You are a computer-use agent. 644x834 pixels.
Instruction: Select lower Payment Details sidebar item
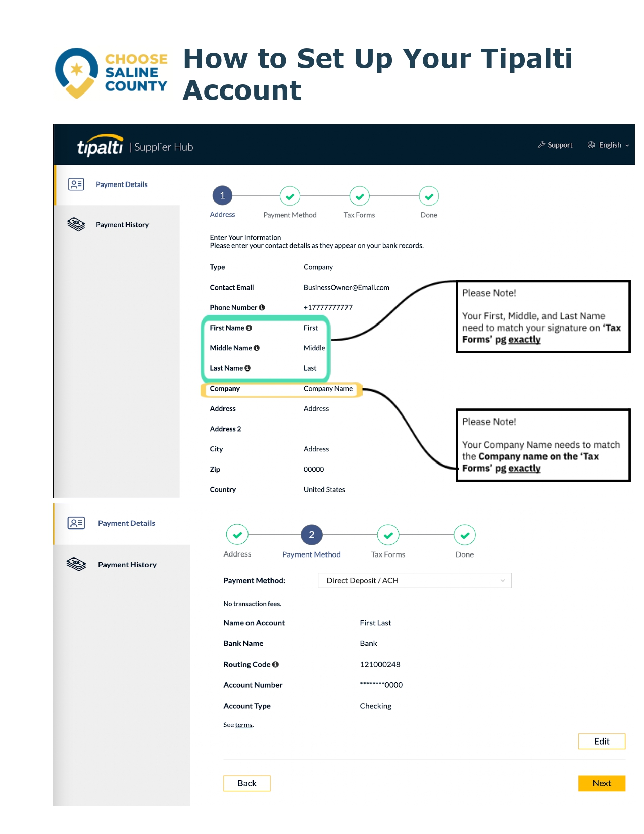point(122,523)
